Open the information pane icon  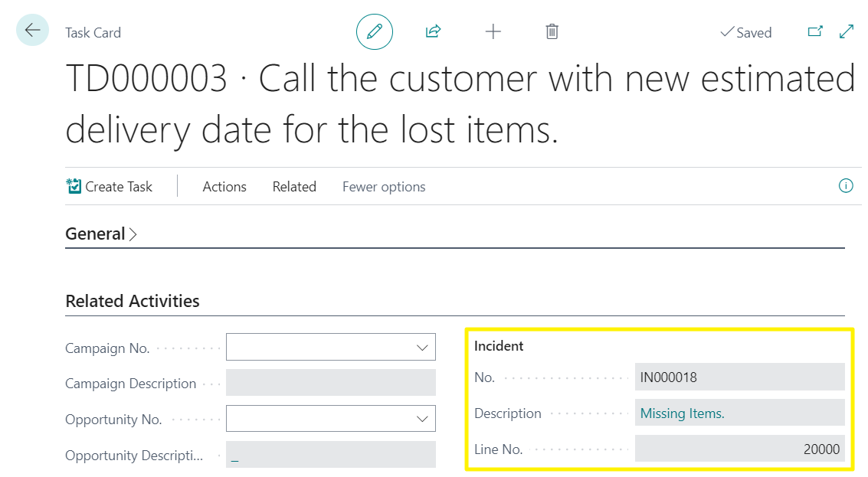(x=846, y=186)
